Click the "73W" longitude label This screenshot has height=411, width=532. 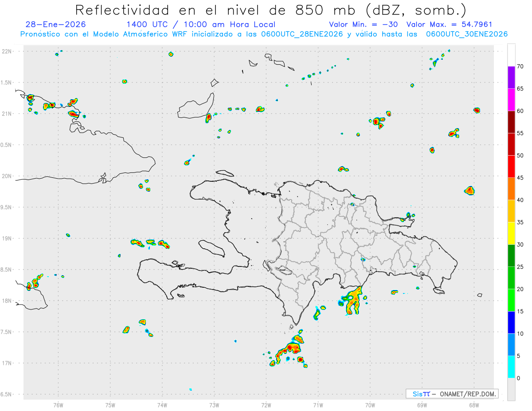pyautogui.click(x=214, y=405)
